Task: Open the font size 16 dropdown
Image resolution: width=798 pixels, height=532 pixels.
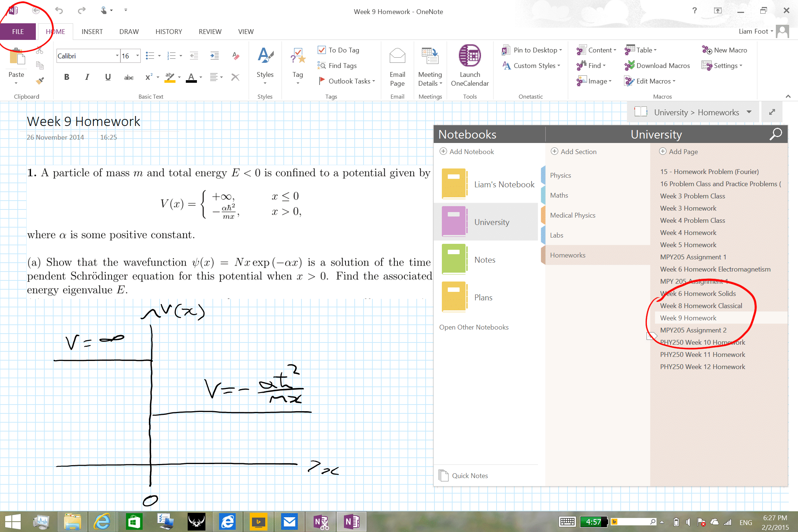Action: coord(137,56)
